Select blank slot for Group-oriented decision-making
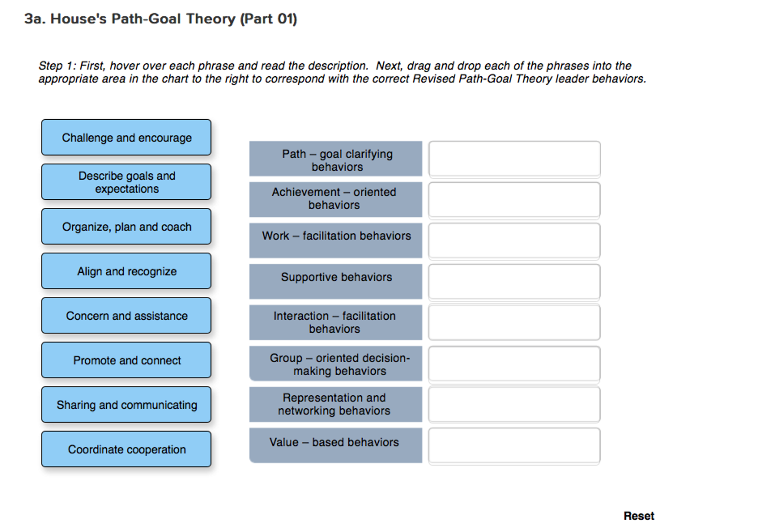Screen dimensions: 758x532 (x=514, y=364)
